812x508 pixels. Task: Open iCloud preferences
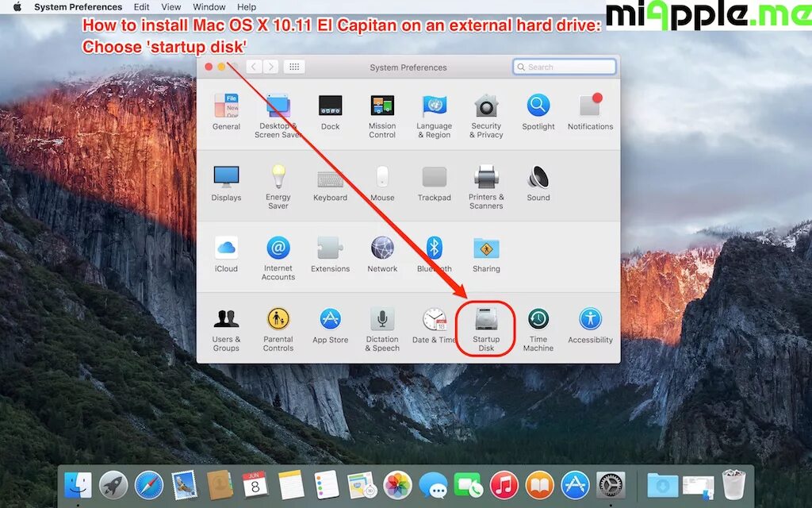coord(226,254)
